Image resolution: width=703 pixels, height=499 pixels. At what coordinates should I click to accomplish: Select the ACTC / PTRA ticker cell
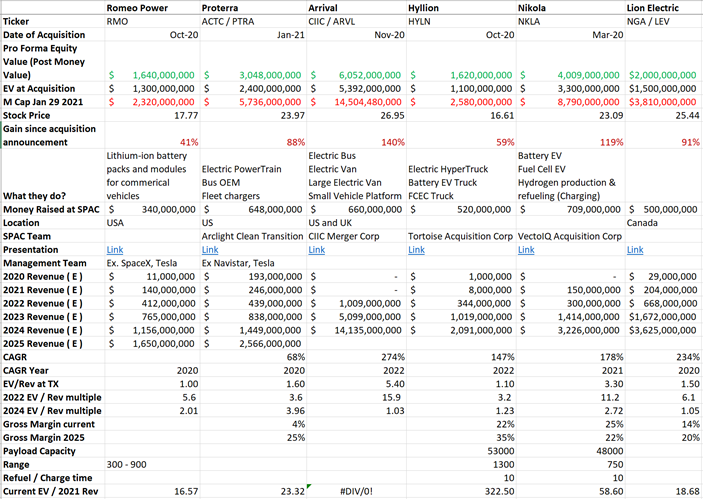pos(253,22)
